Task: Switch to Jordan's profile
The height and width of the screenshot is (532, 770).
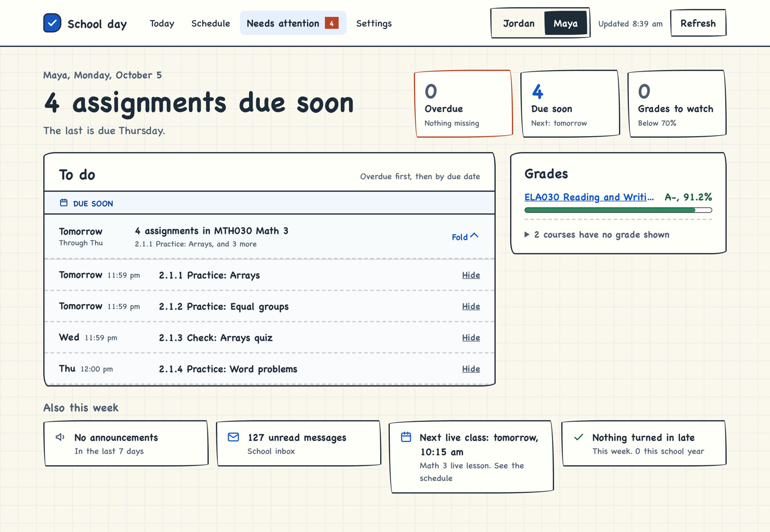Action: coord(518,23)
